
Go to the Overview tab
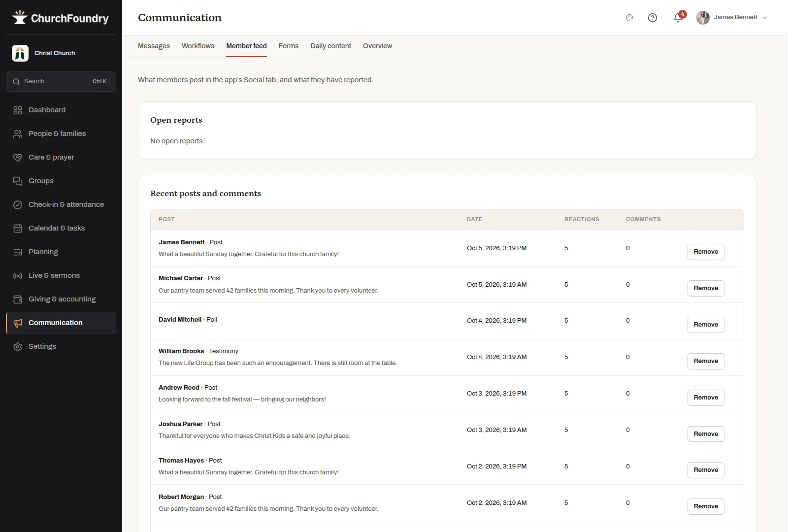[378, 46]
